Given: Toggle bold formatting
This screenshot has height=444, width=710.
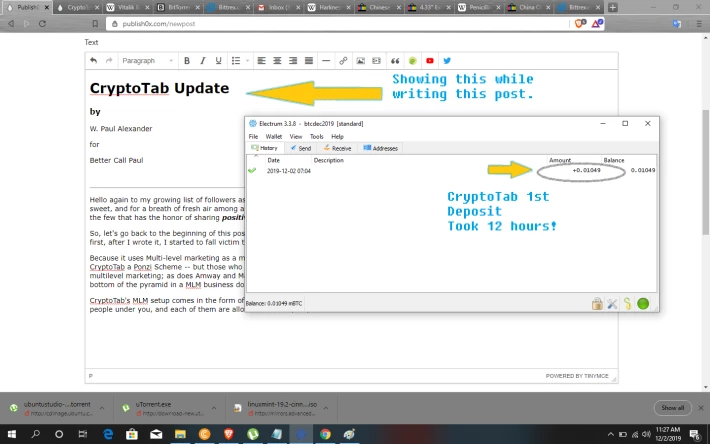Looking at the screenshot, I should (187, 61).
